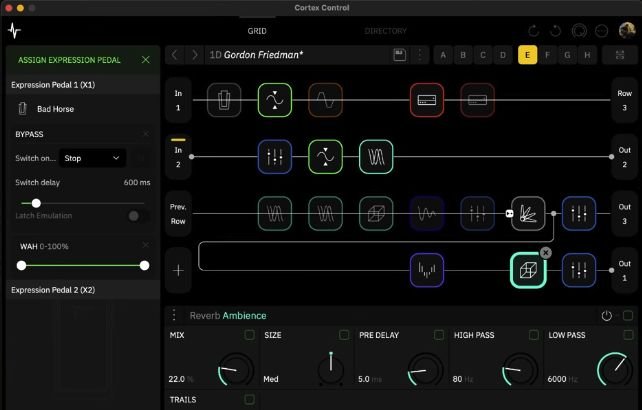Viewport: 642px width, 410px height.
Task: Go to next preset with right chevron
Action: click(x=194, y=55)
